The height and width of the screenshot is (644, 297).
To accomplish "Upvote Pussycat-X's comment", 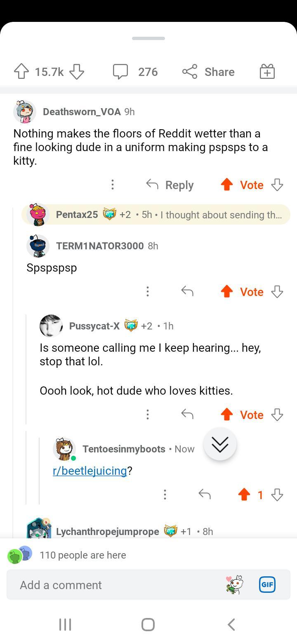I will pos(226,414).
